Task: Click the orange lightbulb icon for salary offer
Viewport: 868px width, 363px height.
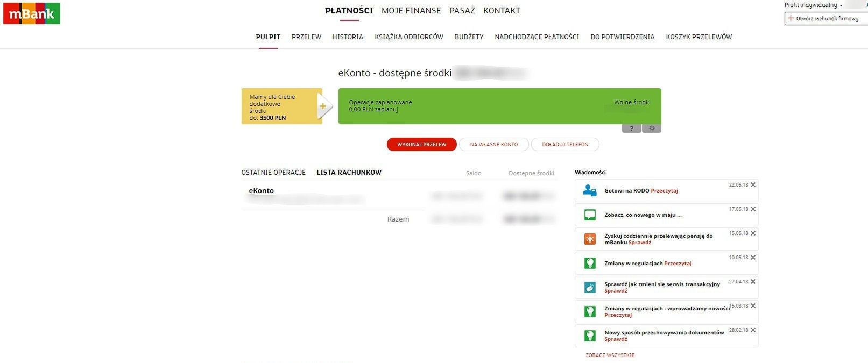Action: pos(590,239)
